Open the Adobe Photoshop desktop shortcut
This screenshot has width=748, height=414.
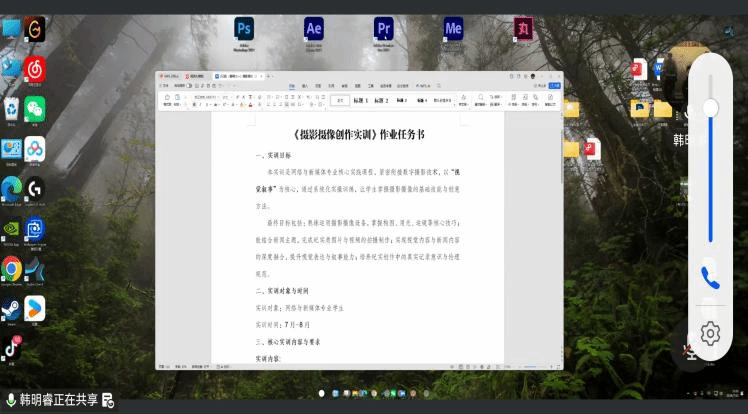pyautogui.click(x=244, y=29)
